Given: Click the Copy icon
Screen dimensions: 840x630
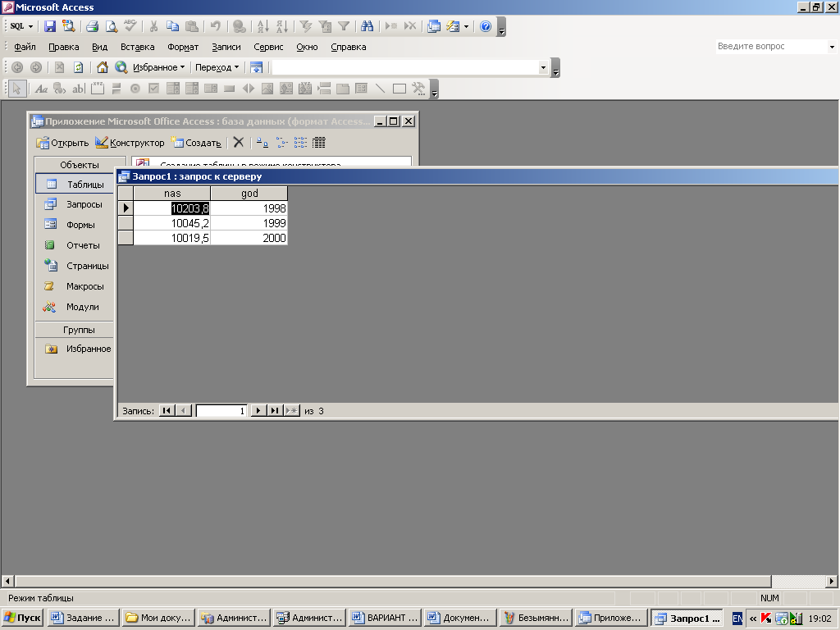Looking at the screenshot, I should click(172, 26).
